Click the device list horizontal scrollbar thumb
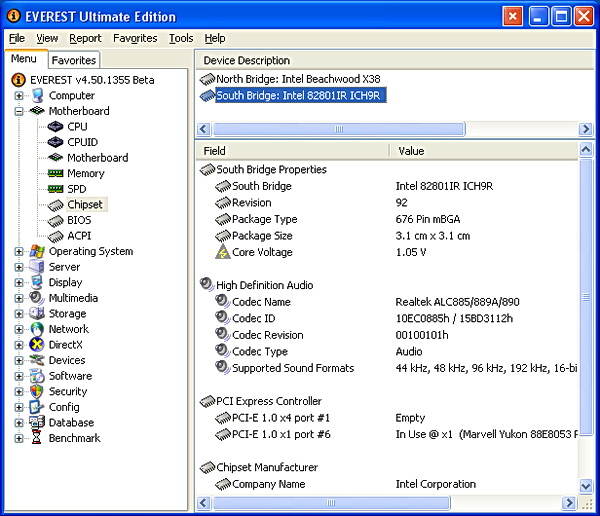Image resolution: width=600 pixels, height=516 pixels. pos(339,129)
